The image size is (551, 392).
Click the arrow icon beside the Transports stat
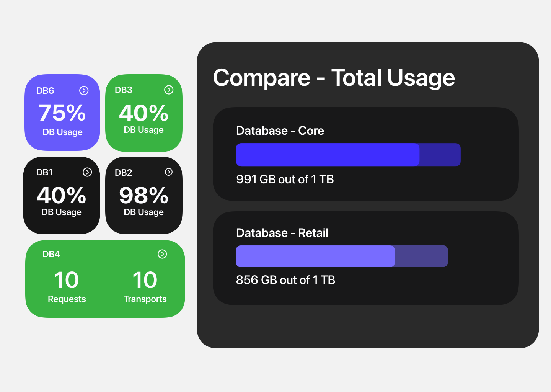[x=162, y=254]
